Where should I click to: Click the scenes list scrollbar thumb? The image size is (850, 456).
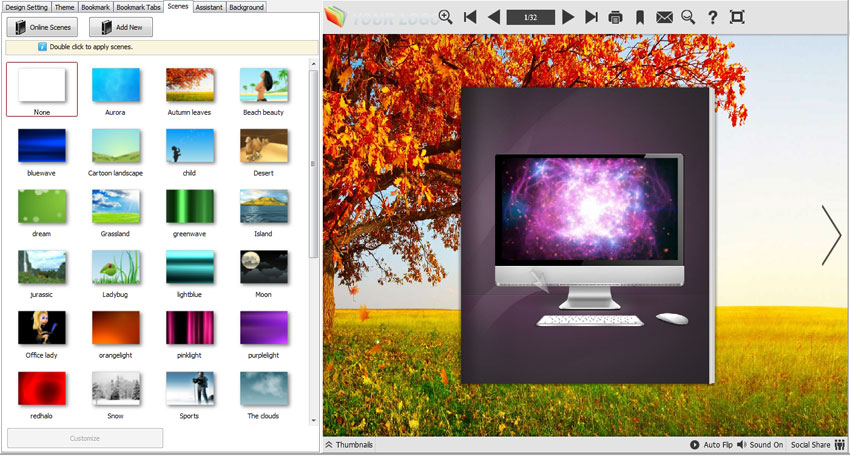[313, 164]
